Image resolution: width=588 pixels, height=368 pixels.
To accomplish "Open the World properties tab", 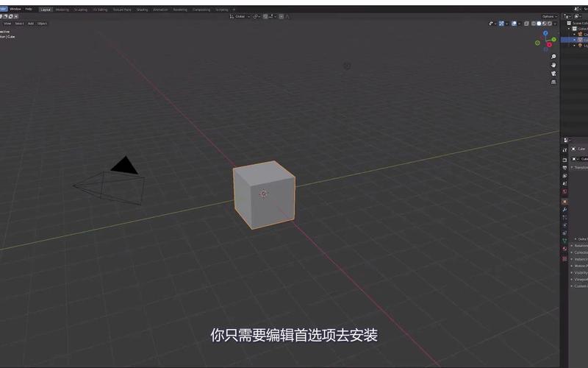I will pyautogui.click(x=564, y=191).
